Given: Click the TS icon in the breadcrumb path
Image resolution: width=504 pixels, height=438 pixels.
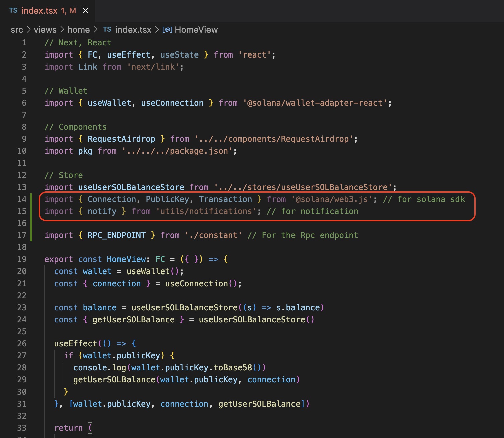Looking at the screenshot, I should [x=107, y=30].
